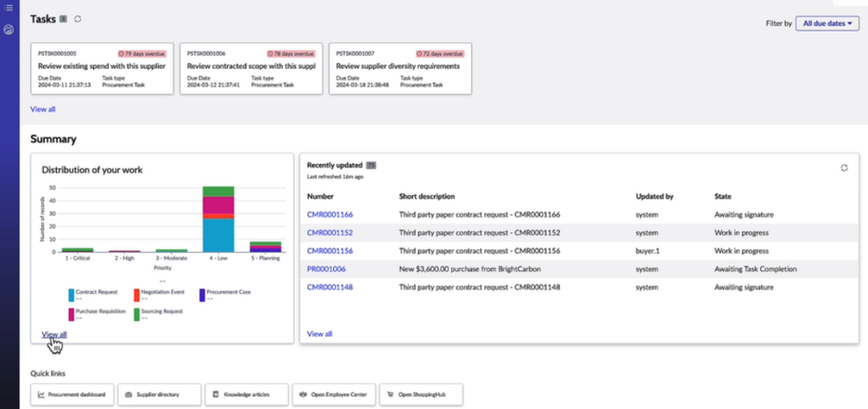This screenshot has height=409, width=868.
Task: Click the Open Employee Center icon
Action: (x=303, y=395)
